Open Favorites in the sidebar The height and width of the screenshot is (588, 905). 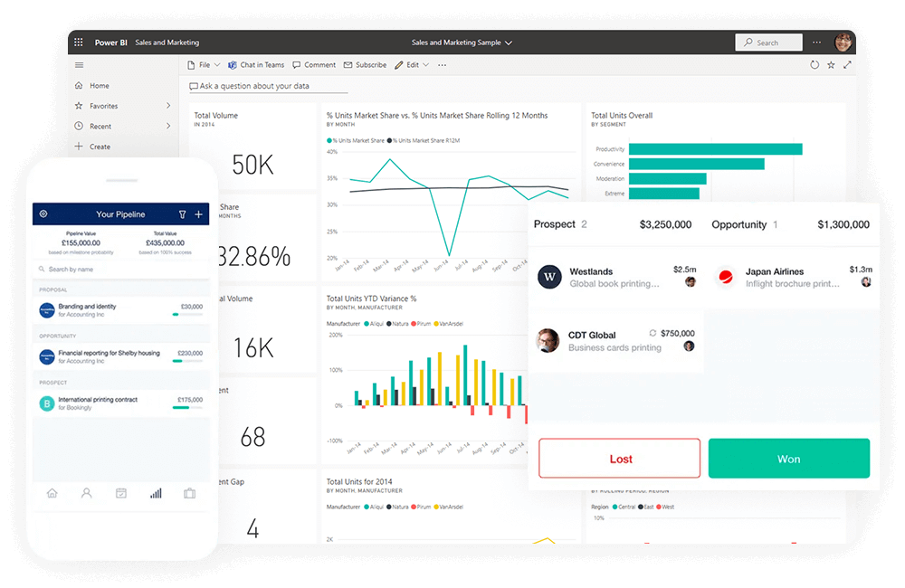click(x=103, y=106)
